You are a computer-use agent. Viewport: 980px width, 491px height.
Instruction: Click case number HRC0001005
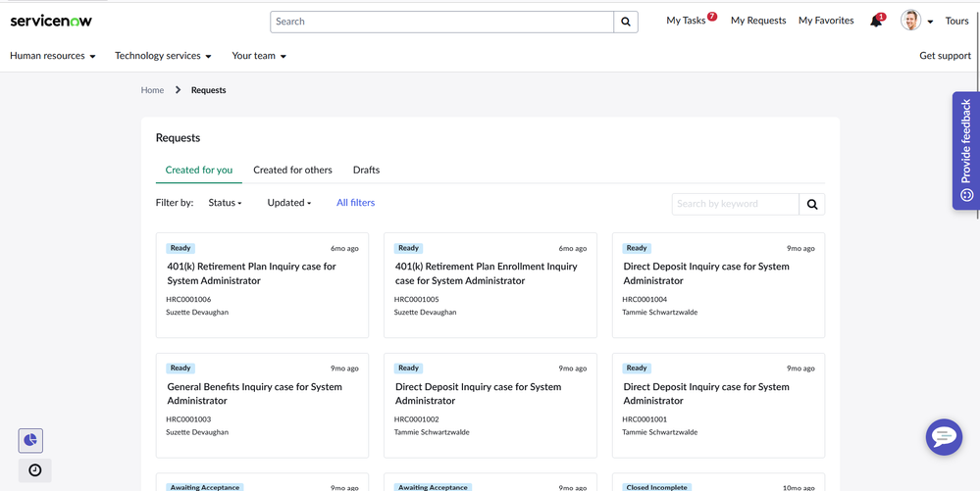point(417,299)
